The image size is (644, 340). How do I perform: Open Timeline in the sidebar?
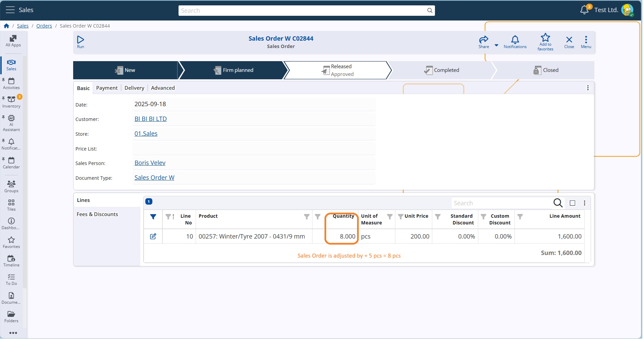tap(11, 261)
